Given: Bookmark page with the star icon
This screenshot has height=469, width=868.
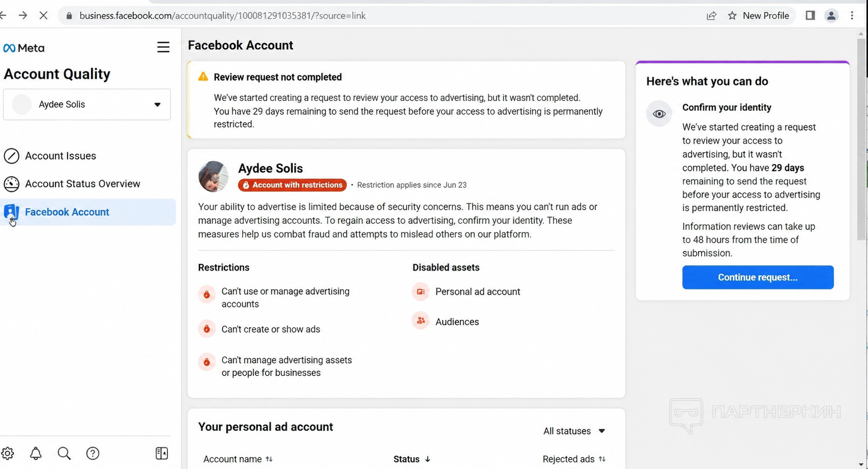Looking at the screenshot, I should coord(732,16).
